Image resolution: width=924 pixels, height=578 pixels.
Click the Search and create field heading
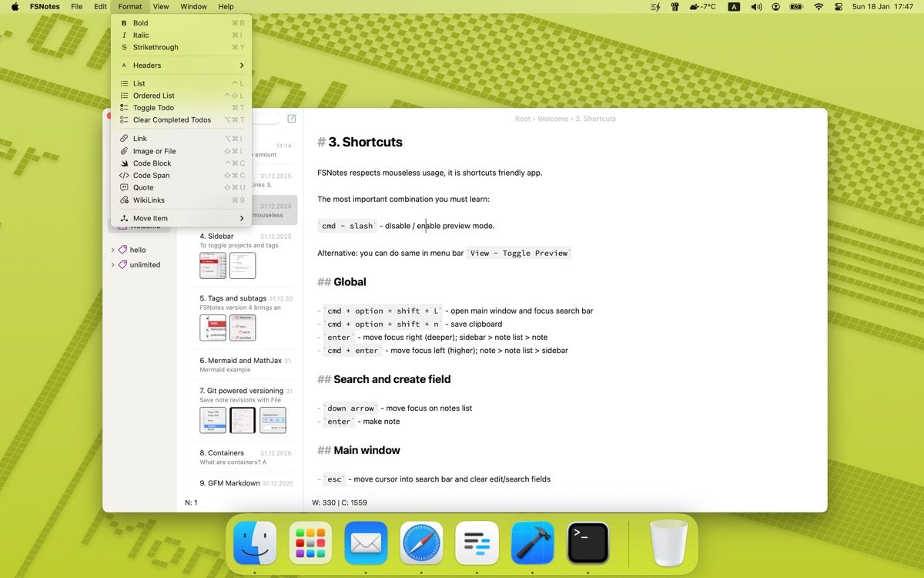392,379
